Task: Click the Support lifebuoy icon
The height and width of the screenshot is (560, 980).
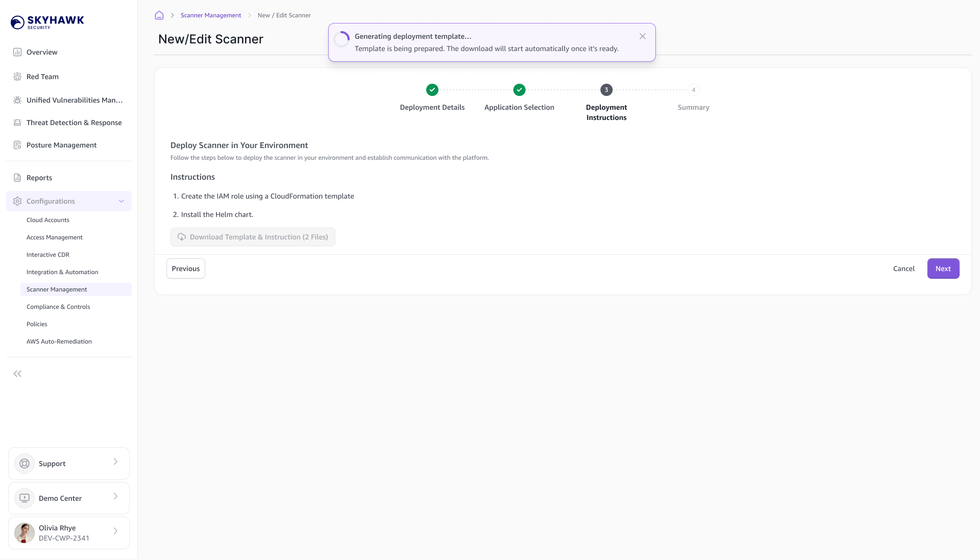Action: pos(24,464)
